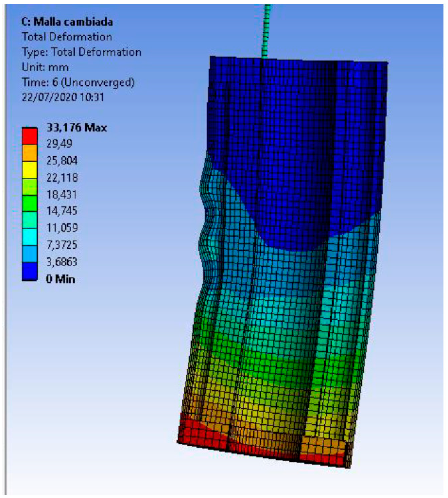Click the 3,6863 legend value

(x=62, y=262)
